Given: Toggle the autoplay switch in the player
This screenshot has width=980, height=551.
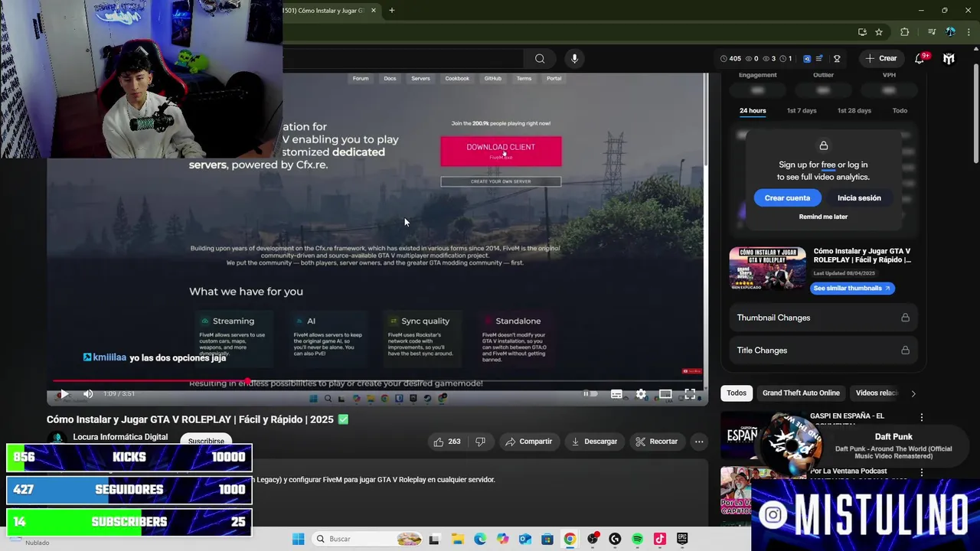Looking at the screenshot, I should coord(590,394).
